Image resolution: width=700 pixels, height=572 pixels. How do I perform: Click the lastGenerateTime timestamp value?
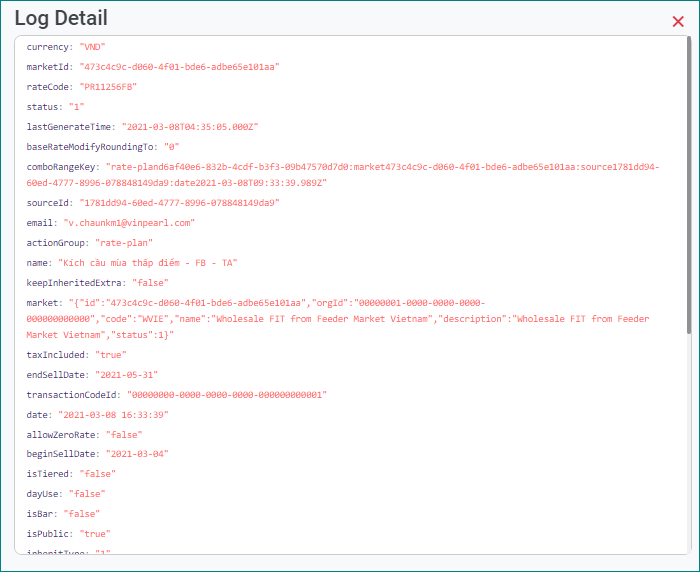[190, 127]
